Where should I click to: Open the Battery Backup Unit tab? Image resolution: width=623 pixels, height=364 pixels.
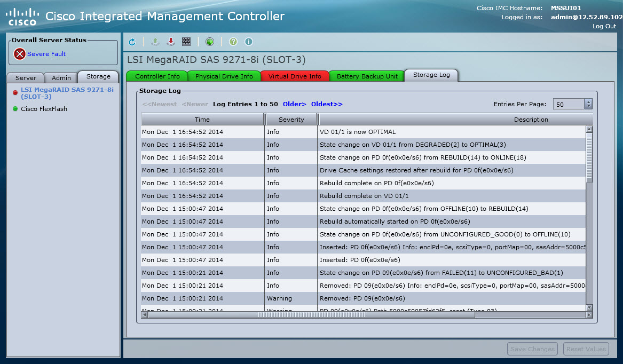[x=367, y=76]
